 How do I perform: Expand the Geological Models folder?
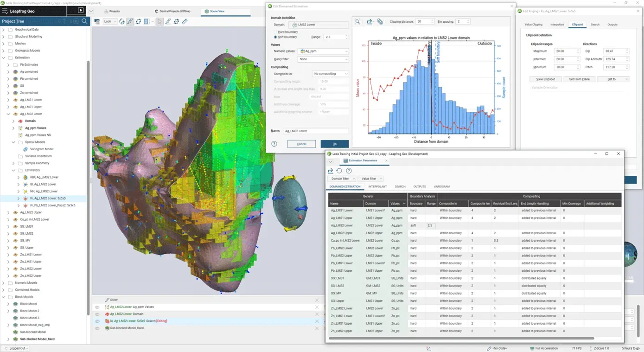tap(4, 51)
